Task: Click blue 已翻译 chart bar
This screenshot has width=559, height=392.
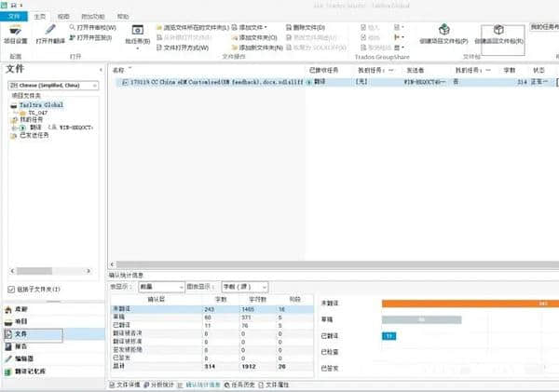Action: [389, 336]
